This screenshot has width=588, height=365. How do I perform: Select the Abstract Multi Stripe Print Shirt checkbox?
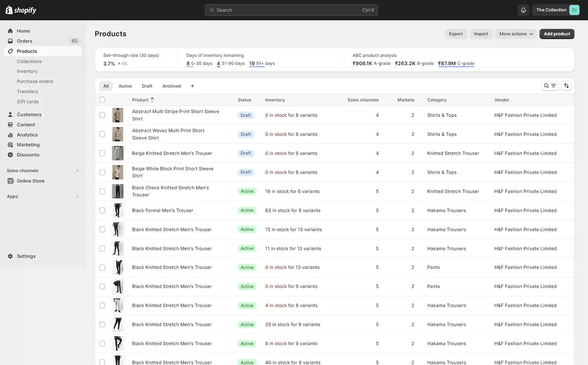point(102,115)
